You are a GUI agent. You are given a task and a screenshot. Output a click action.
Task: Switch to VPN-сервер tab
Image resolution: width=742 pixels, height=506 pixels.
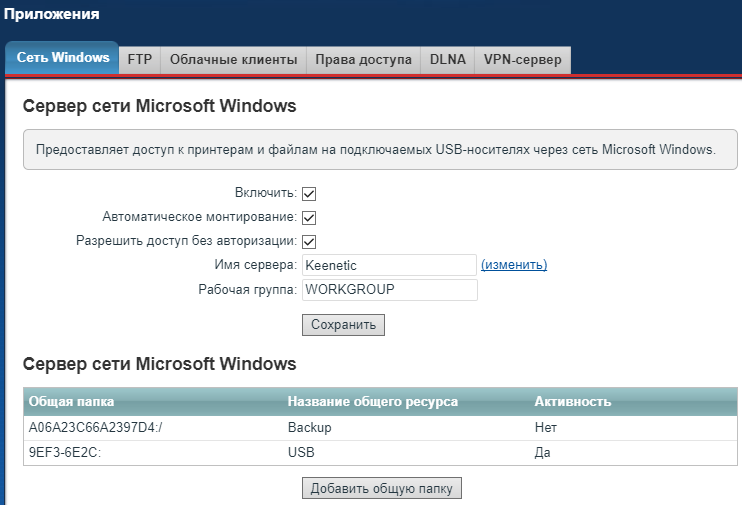[522, 60]
